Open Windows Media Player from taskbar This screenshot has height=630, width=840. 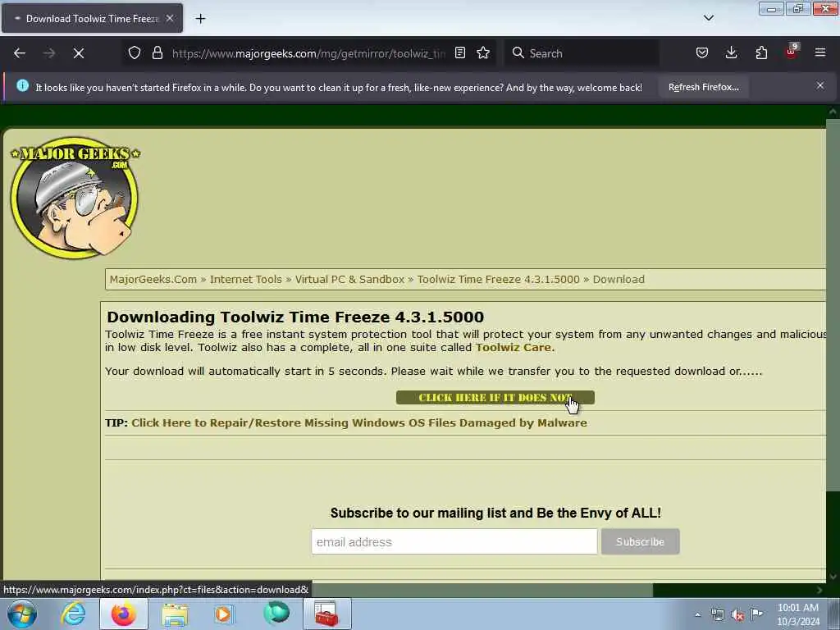[x=224, y=614]
